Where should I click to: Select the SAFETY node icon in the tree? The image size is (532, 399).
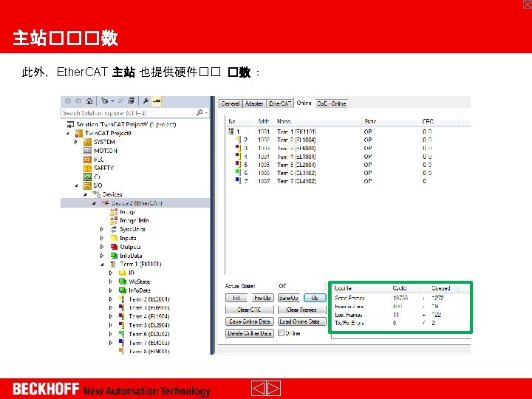[x=87, y=168]
